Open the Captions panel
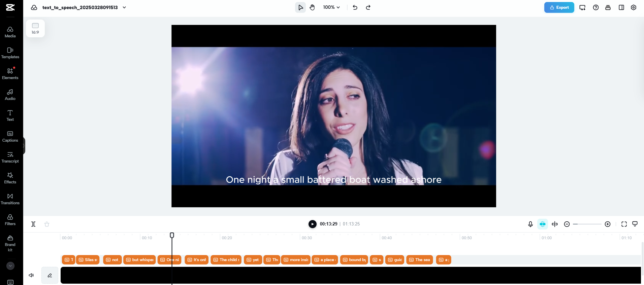This screenshot has width=644, height=285. [x=10, y=137]
